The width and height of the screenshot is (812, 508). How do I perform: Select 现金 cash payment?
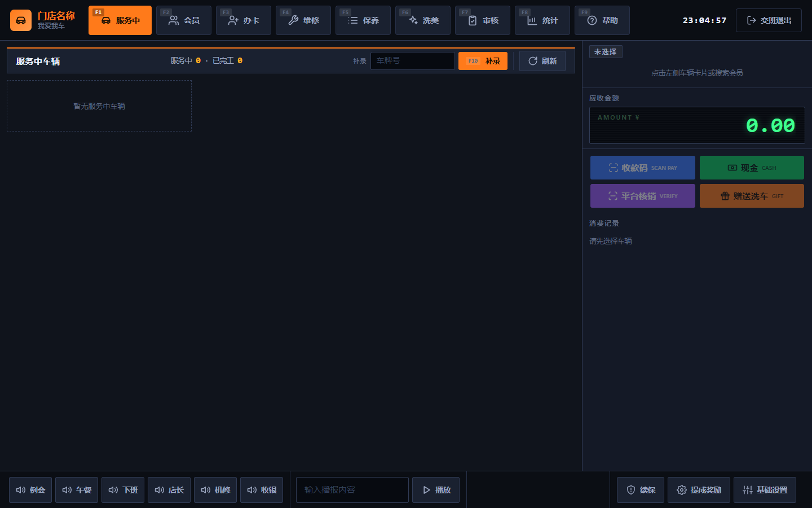click(x=752, y=168)
